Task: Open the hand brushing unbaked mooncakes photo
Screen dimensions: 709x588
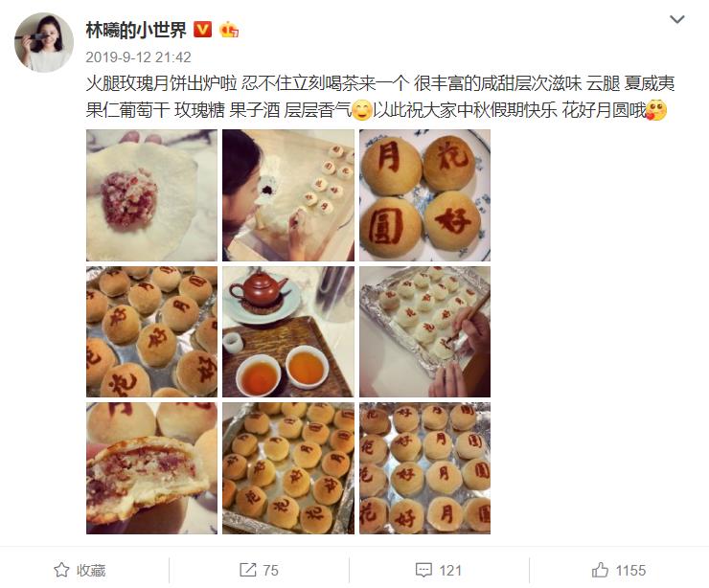Action: 424,331
